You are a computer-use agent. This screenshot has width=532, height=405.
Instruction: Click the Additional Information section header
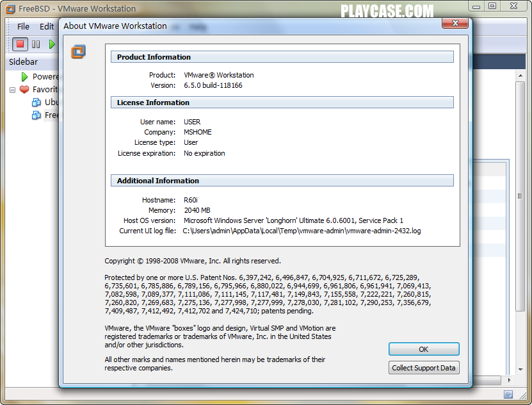tap(282, 180)
